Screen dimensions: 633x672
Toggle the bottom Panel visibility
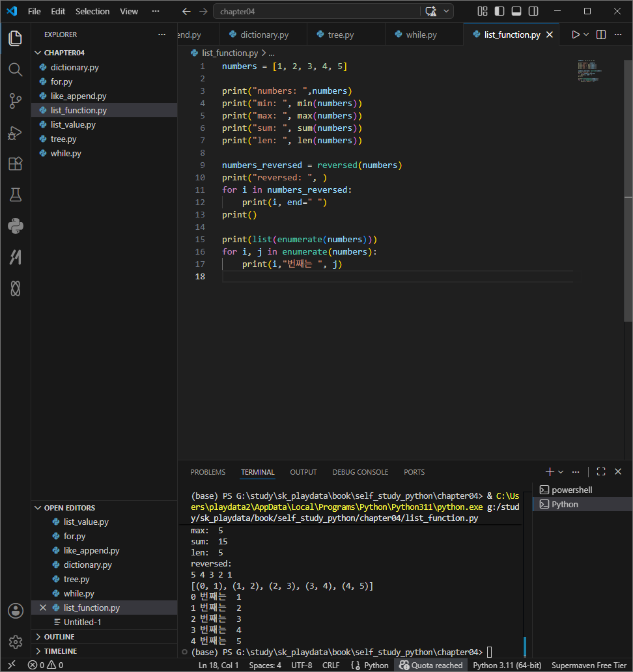point(516,11)
